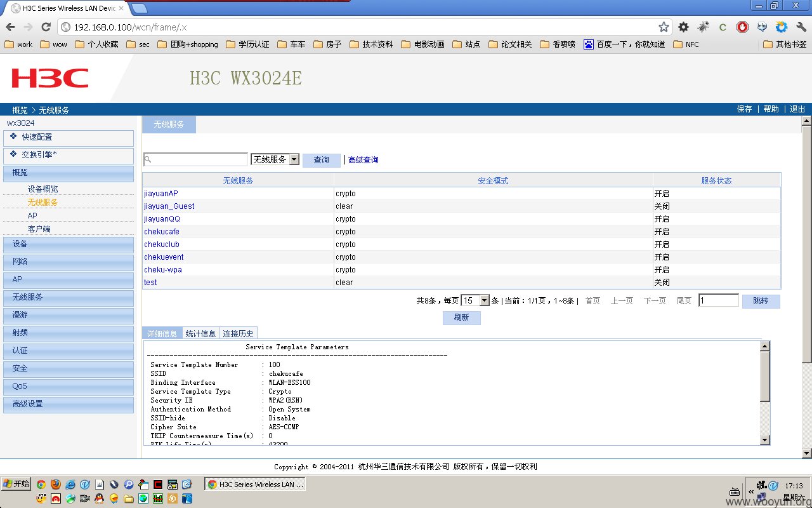812x508 pixels.
Task: Expand the 网络 sidebar section
Action: [69, 262]
